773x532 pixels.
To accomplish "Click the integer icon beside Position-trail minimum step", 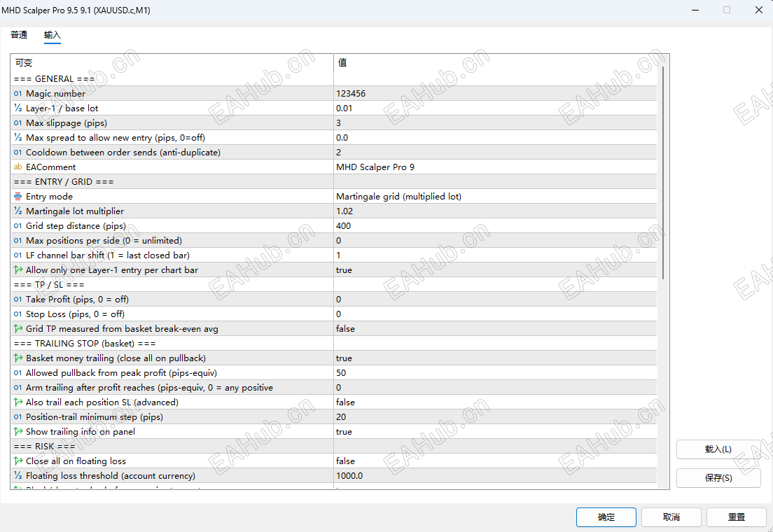I will click(x=18, y=416).
